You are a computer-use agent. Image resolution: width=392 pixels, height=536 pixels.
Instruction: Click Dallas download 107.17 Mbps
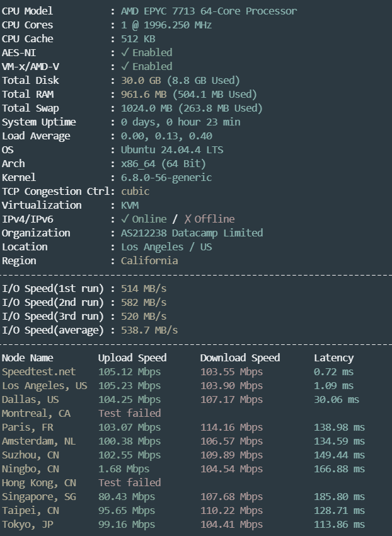tap(231, 399)
